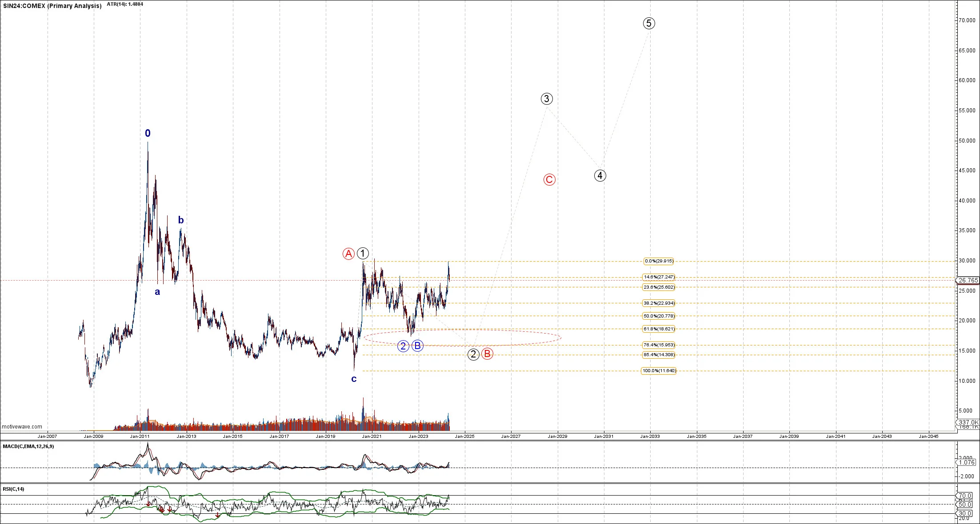Click the ATR(14) indicator readout
The height and width of the screenshot is (524, 980).
point(125,4)
